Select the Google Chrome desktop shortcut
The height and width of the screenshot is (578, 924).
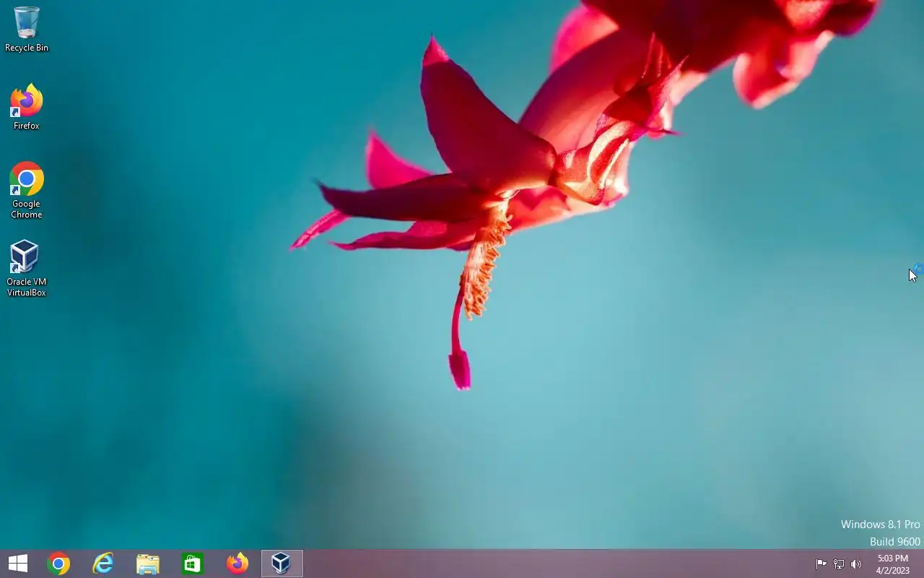[27, 190]
